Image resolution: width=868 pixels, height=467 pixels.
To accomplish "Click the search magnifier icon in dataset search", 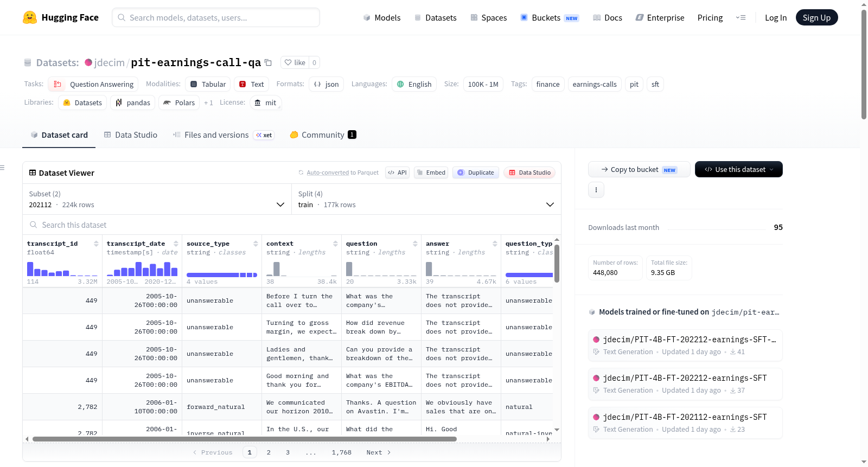I will click(34, 225).
